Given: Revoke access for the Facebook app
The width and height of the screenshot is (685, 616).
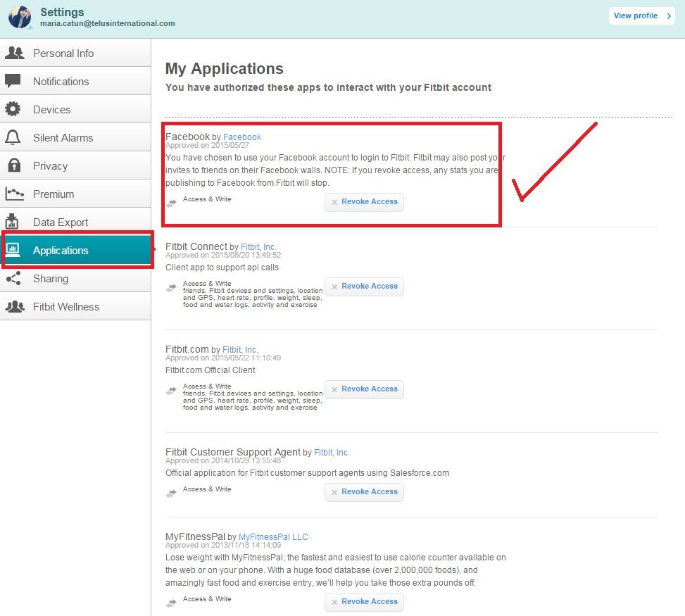Looking at the screenshot, I should tap(365, 202).
